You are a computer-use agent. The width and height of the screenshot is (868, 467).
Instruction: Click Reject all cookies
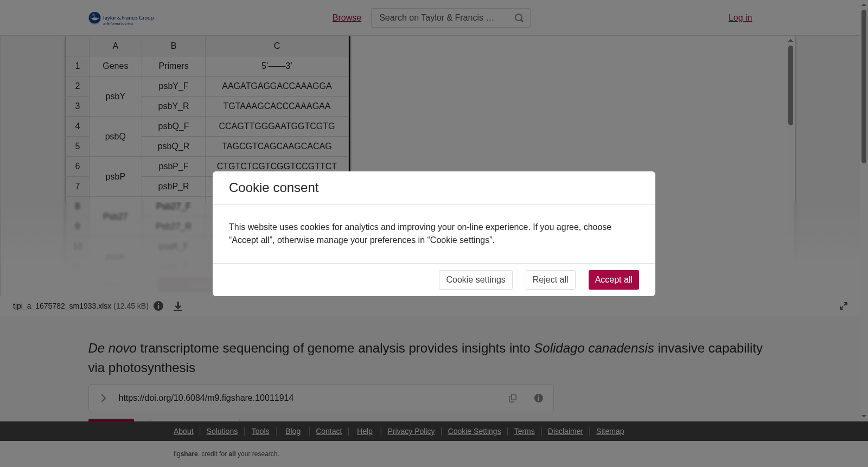550,280
